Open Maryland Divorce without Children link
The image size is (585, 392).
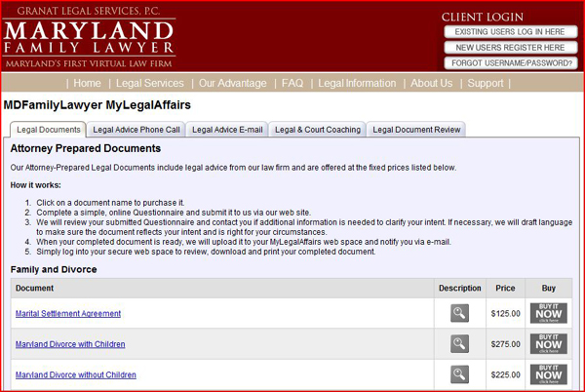click(76, 374)
